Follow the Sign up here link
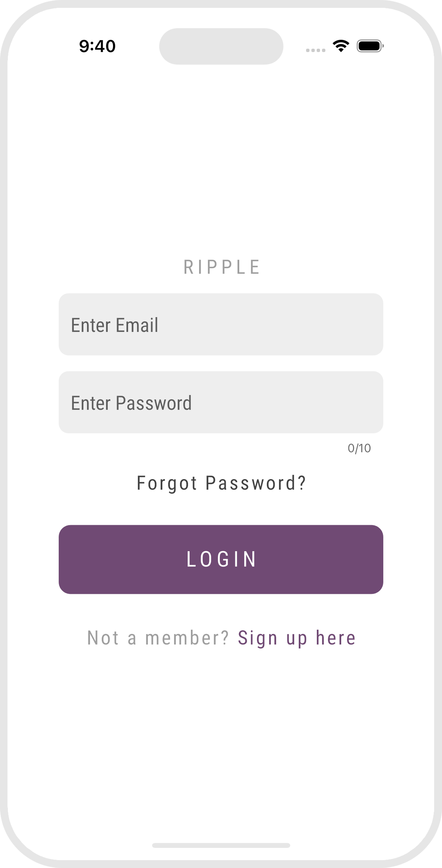 [297, 638]
